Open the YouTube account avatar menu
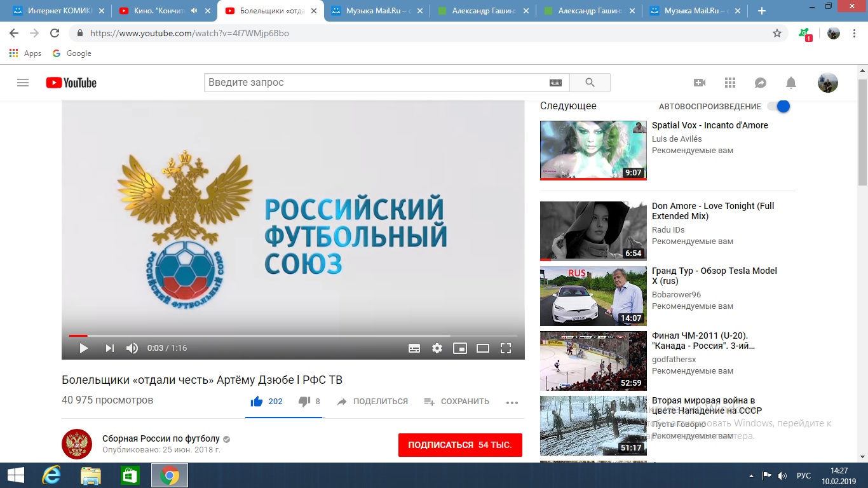Viewport: 868px width, 488px height. point(827,83)
